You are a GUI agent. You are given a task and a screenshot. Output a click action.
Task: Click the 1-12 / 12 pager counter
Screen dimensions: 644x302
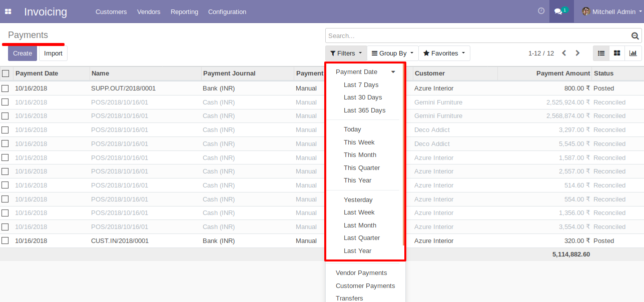541,53
